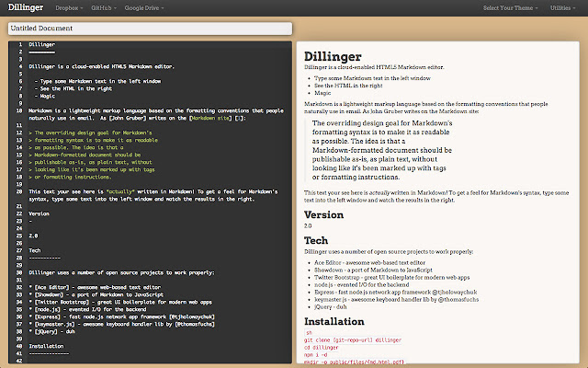Open the Utilities dropdown menu
Image resolution: width=588 pixels, height=368 pixels.
click(x=562, y=8)
